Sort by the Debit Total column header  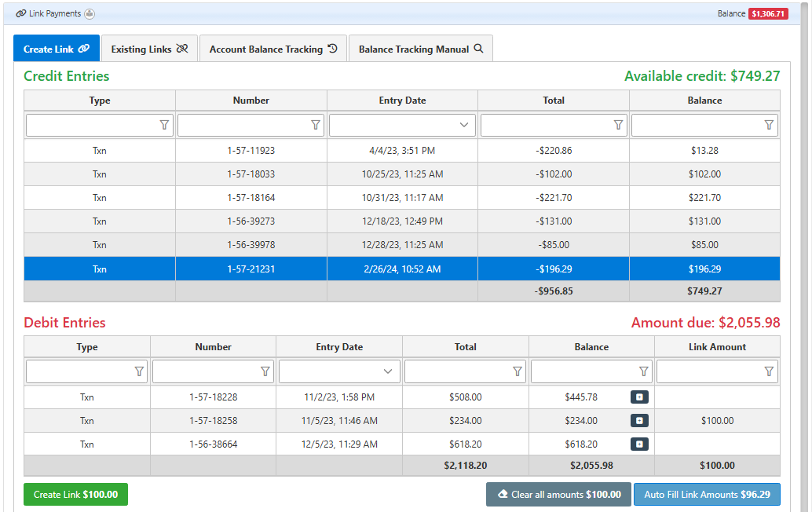click(465, 347)
